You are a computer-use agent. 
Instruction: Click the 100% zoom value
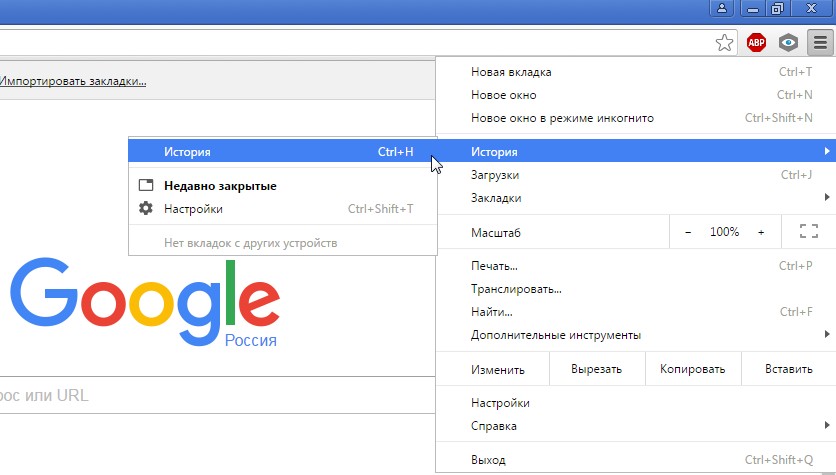(724, 232)
